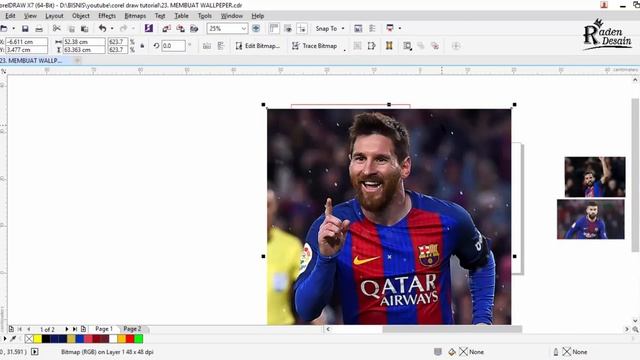Viewport: 640px width, 360px height.
Task: Click the lower Pique thumbnail image
Action: point(591,219)
